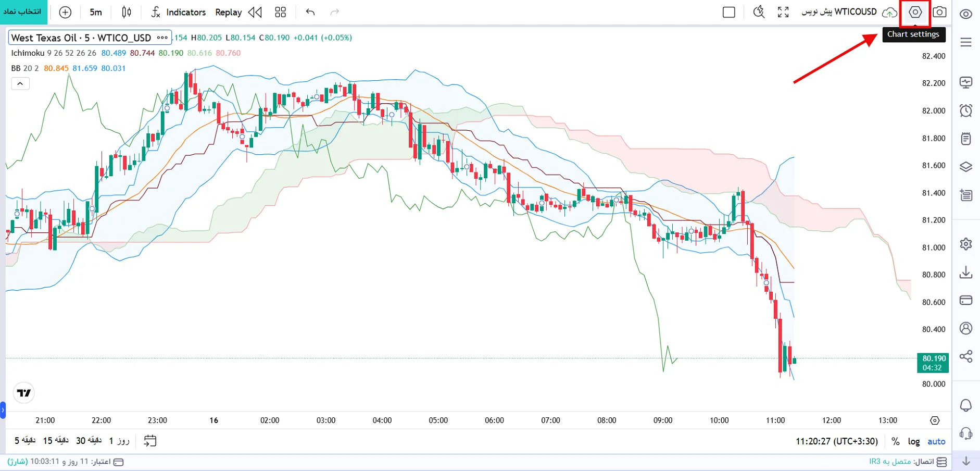Open the layout grid templates icon

pyautogui.click(x=281, y=12)
